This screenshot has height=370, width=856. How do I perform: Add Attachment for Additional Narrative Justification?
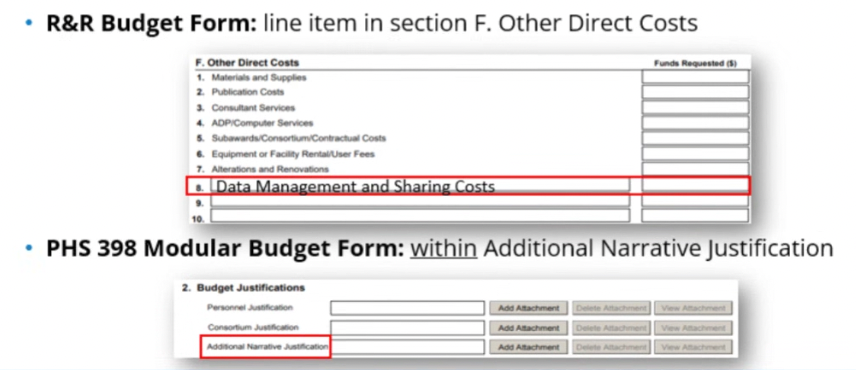point(528,347)
